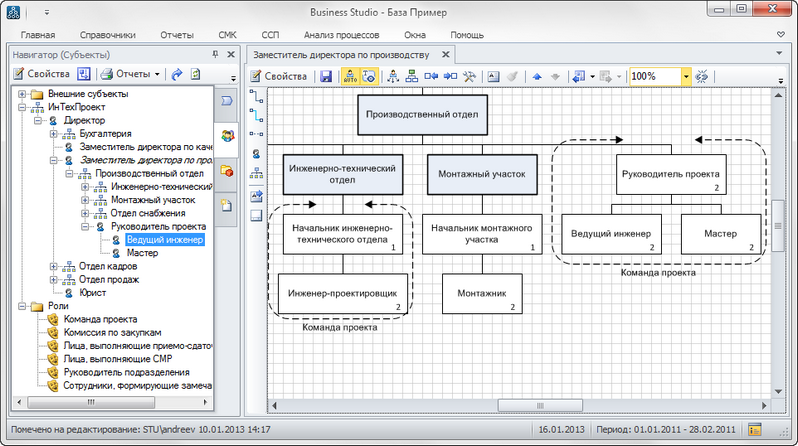
Task: Open the Помощь menu
Action: tap(467, 35)
